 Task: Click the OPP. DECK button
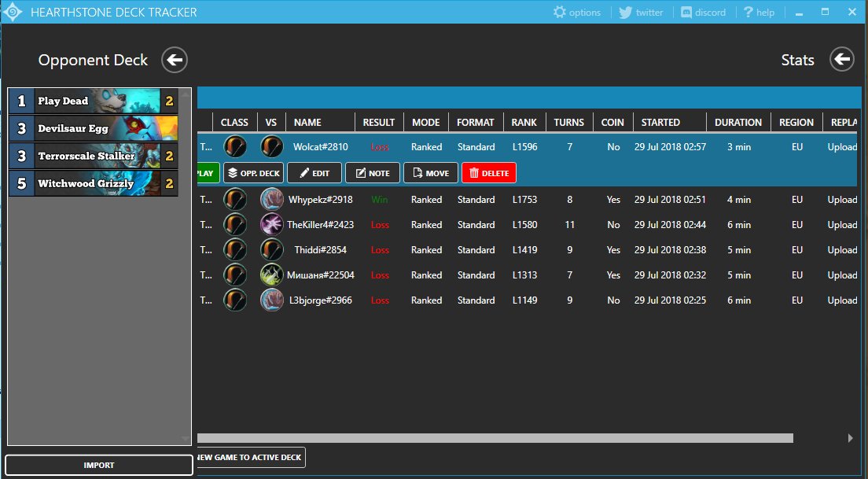253,173
